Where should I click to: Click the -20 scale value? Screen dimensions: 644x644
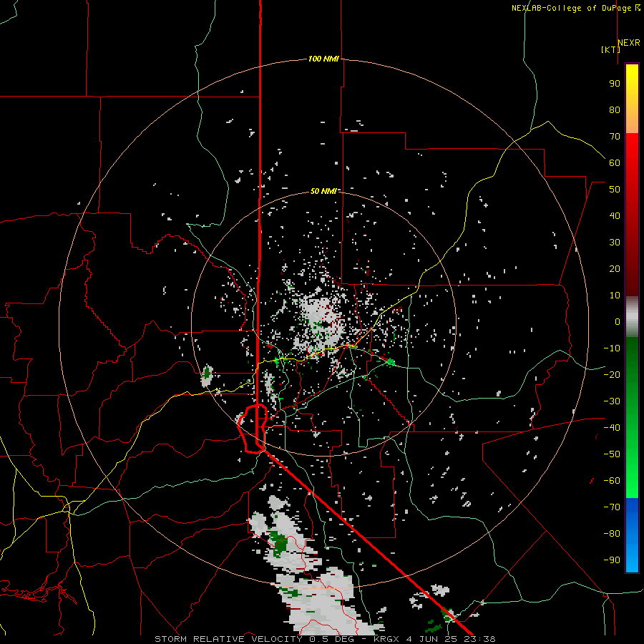click(x=612, y=374)
